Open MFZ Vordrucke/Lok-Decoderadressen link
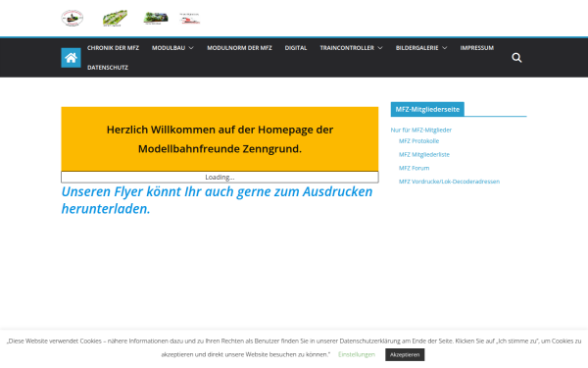 pos(449,182)
